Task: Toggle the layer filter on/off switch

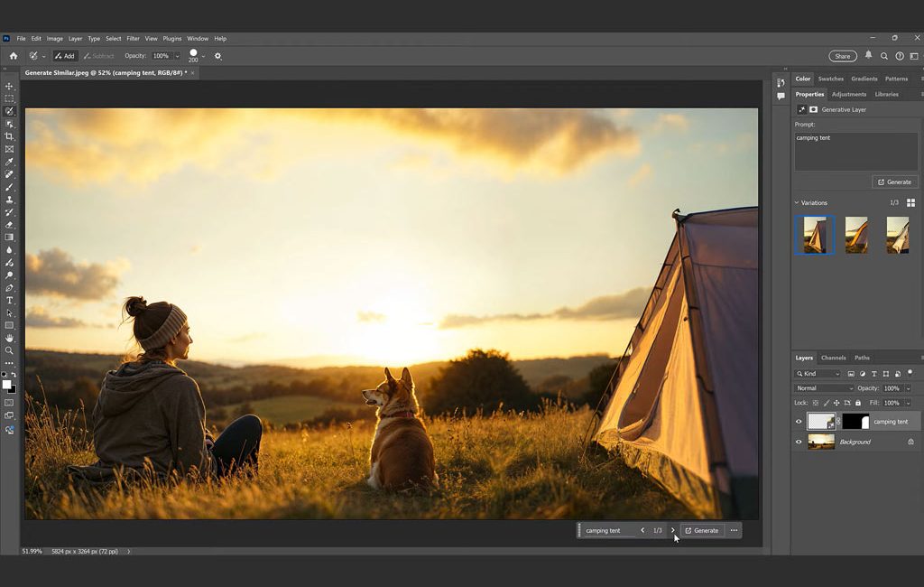Action: (910, 372)
